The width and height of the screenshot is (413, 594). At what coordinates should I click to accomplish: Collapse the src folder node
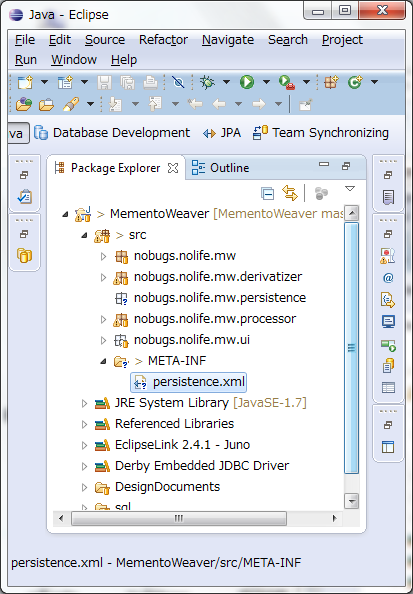84,235
